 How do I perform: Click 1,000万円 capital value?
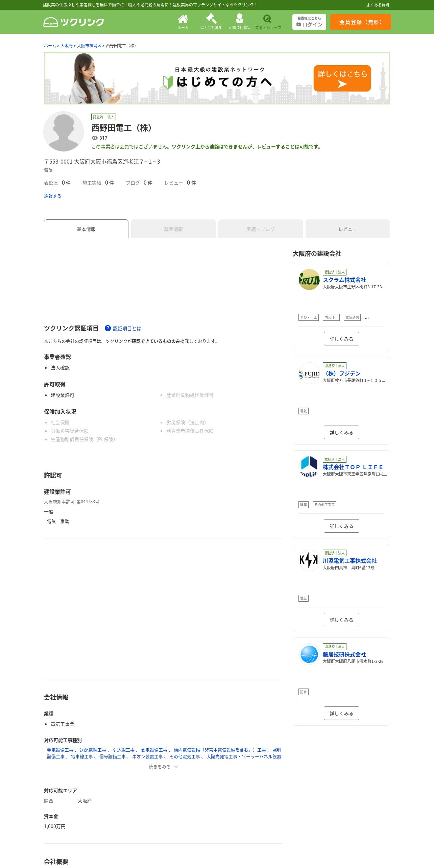point(55,826)
